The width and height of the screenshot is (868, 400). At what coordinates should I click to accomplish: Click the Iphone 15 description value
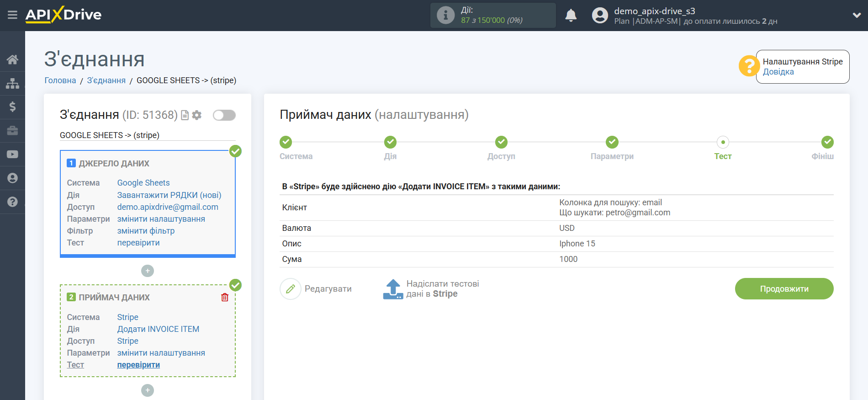577,244
